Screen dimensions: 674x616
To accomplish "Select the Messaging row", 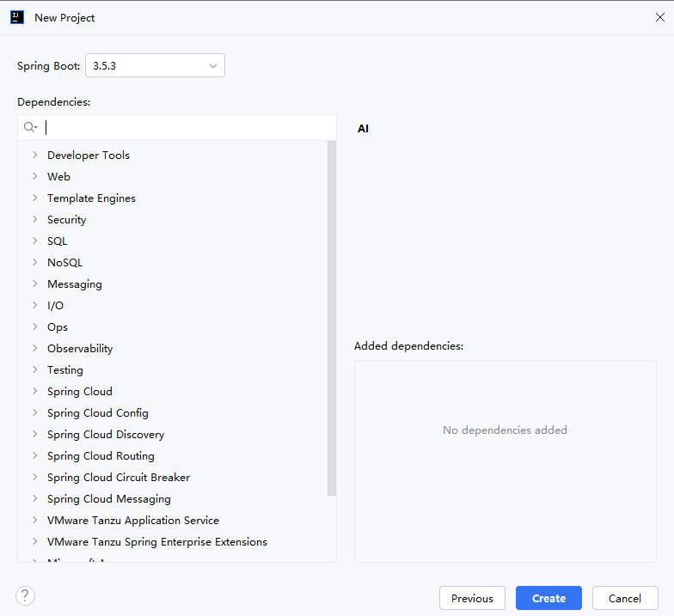I will (172, 284).
